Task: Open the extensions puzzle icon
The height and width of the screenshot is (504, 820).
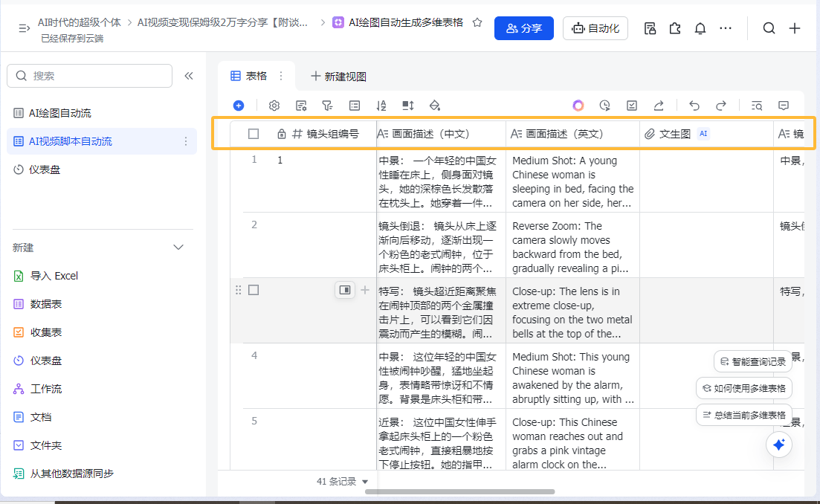Action: click(674, 28)
